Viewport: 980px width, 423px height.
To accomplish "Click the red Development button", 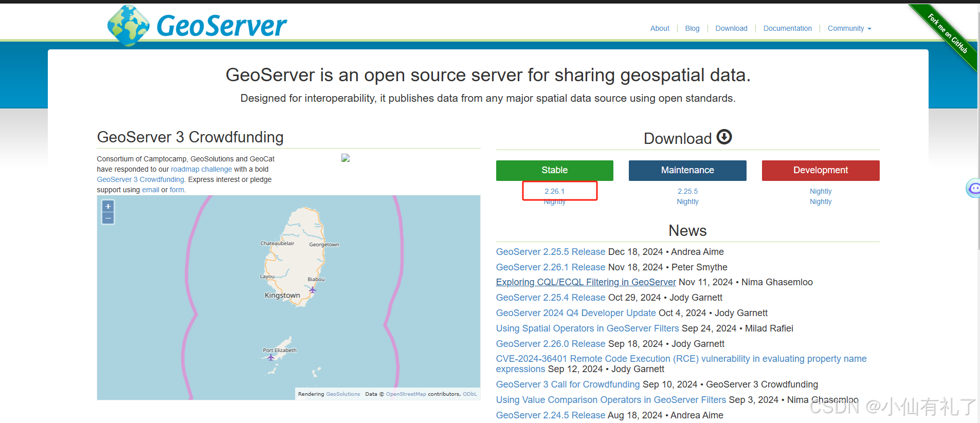I will pos(821,170).
